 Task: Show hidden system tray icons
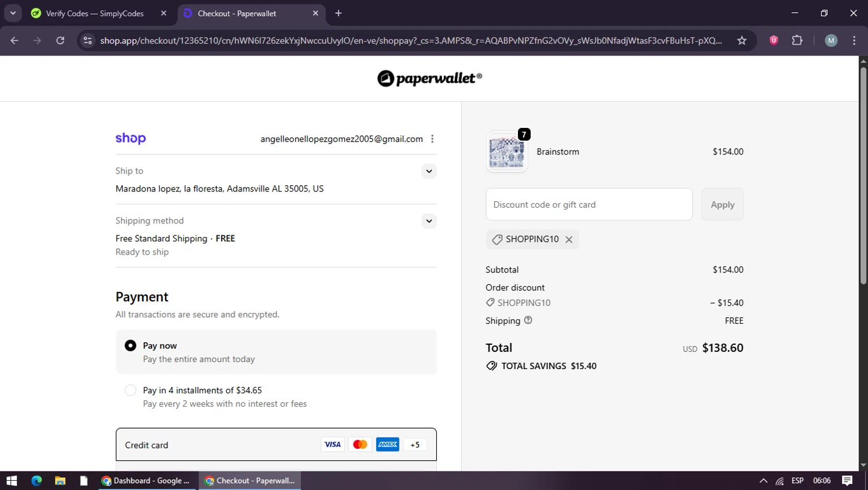pyautogui.click(x=763, y=481)
